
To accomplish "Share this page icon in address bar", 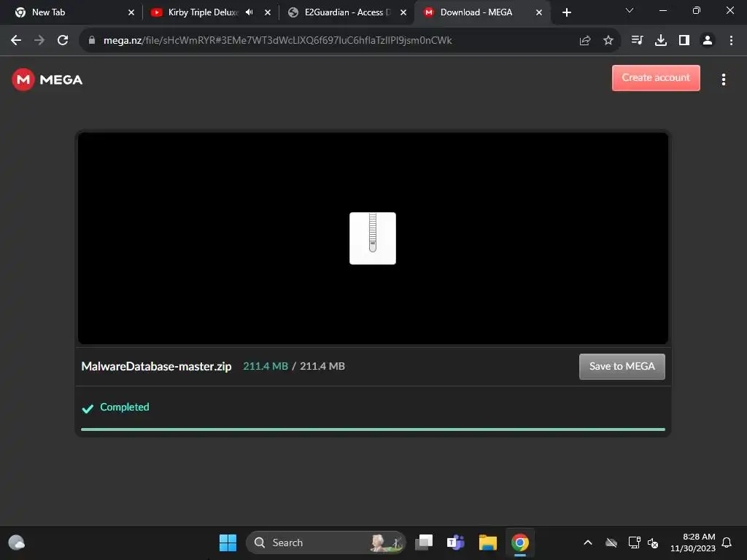I will point(585,41).
